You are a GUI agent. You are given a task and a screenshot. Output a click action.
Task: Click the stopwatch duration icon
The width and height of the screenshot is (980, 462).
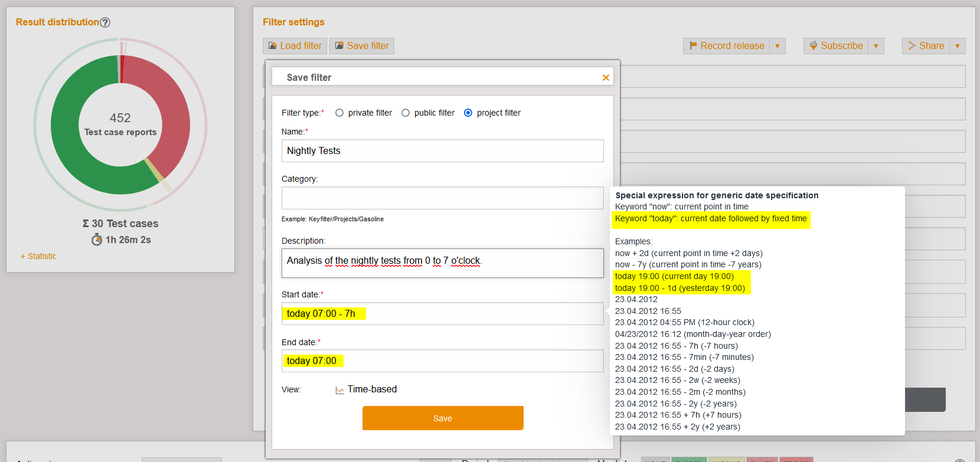(97, 240)
